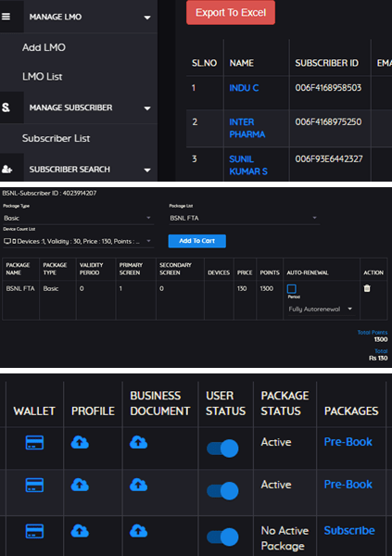
Task: Click the Subscribe link
Action: (349, 530)
